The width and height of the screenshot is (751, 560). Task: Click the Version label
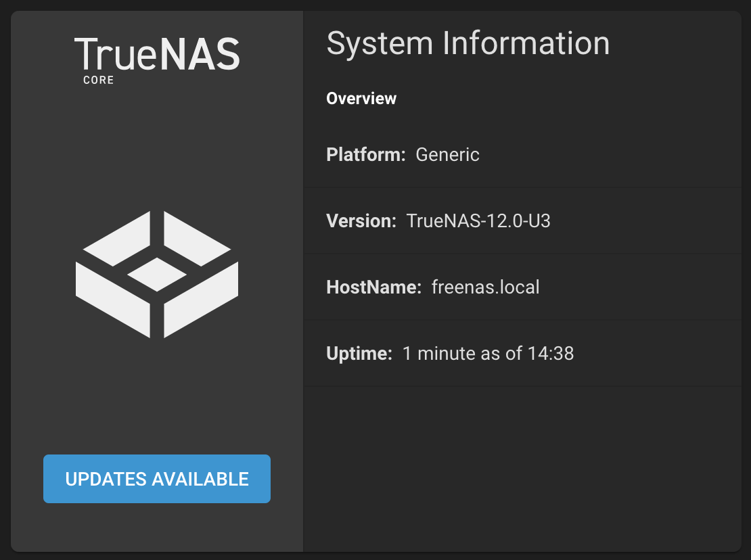coord(361,220)
